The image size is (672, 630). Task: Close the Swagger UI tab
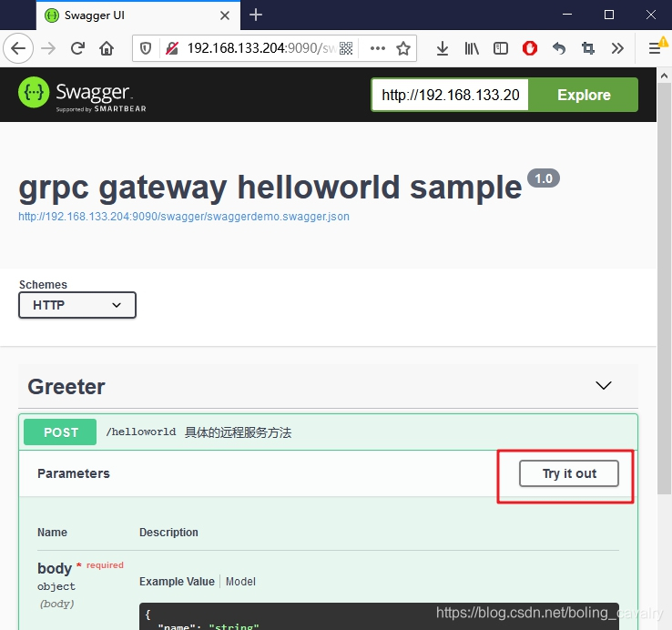click(x=225, y=15)
